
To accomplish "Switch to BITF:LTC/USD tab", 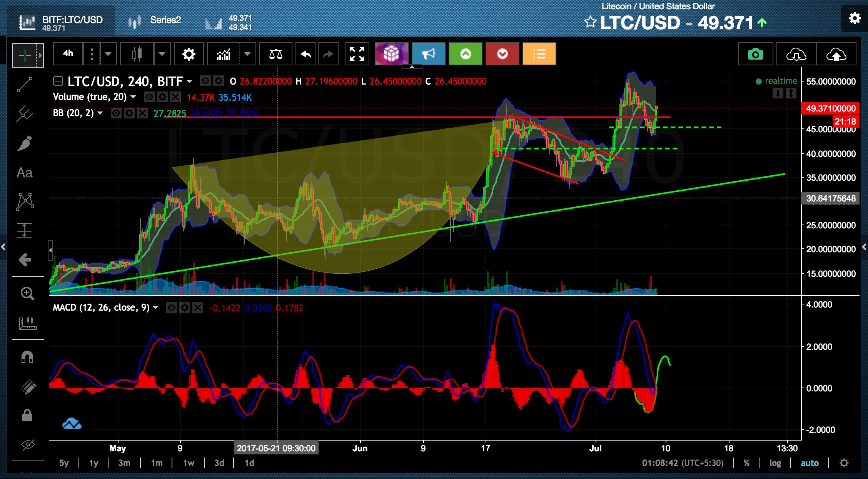I will tap(61, 22).
